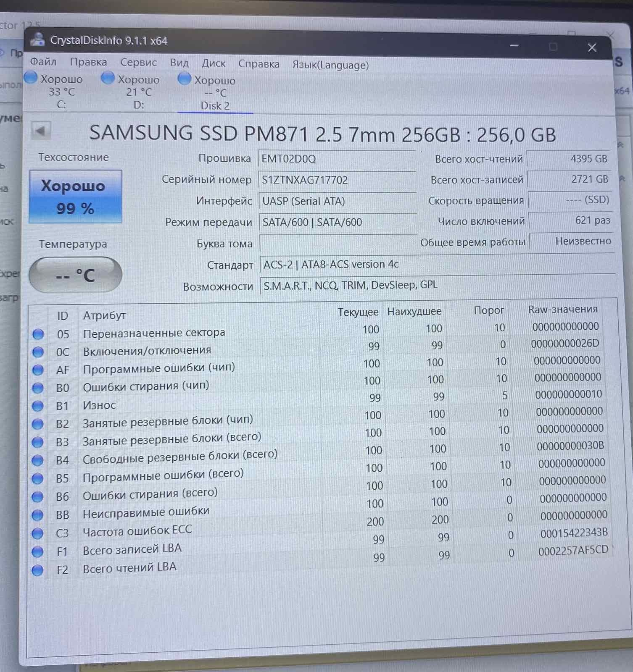Click raw value 00000000030B
Screen dimensions: 633x672
[570, 446]
